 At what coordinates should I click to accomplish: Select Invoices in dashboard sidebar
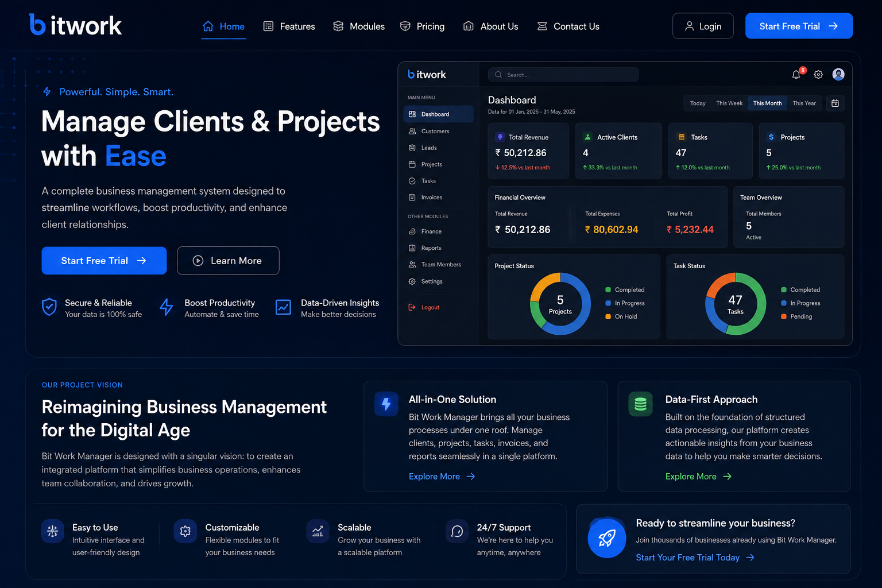[438, 198]
